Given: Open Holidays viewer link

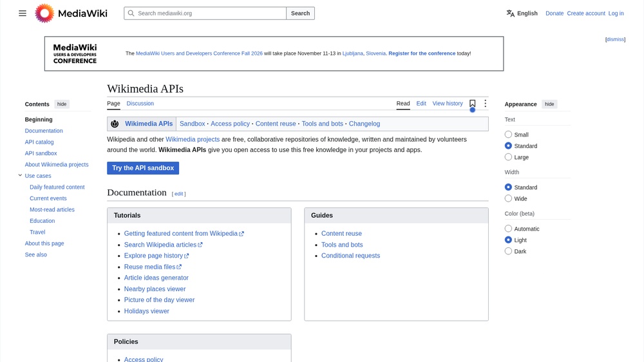Looking at the screenshot, I should (x=147, y=311).
